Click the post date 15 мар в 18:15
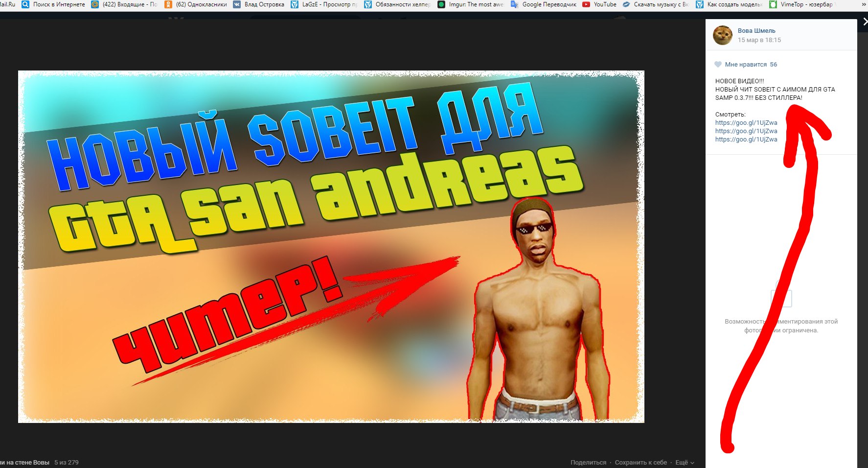868x468 pixels. (759, 40)
